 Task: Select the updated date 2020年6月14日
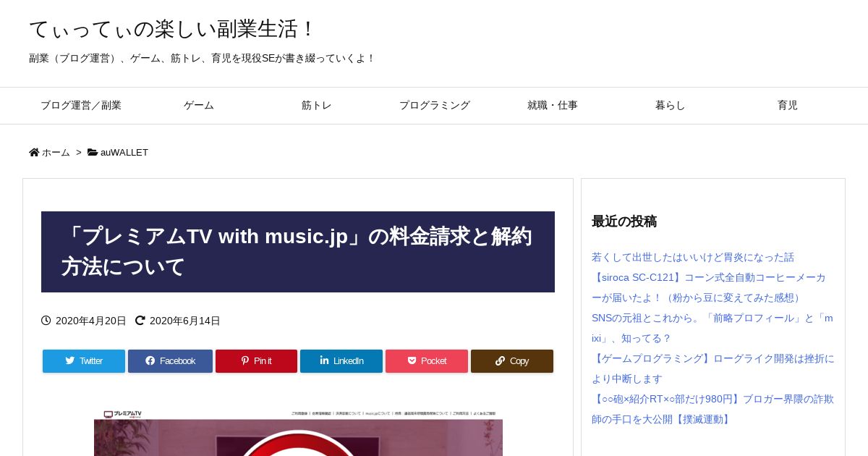(185, 321)
